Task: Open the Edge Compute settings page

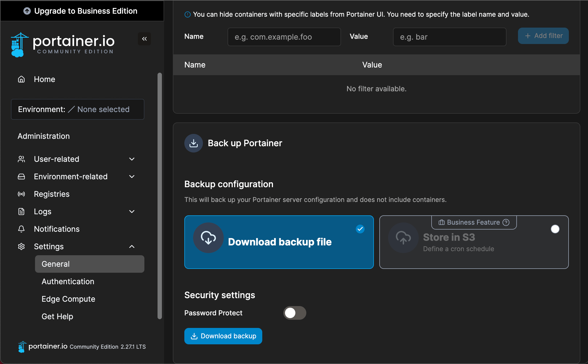Action: (x=68, y=299)
